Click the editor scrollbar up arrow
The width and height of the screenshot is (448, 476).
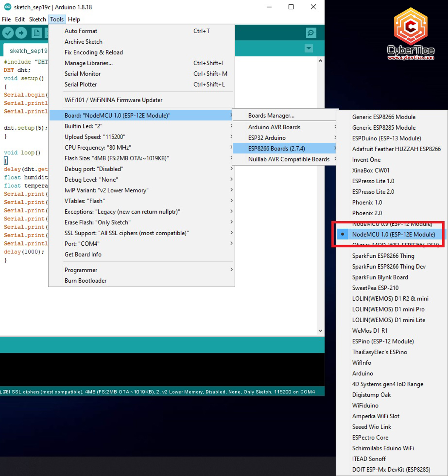320,61
